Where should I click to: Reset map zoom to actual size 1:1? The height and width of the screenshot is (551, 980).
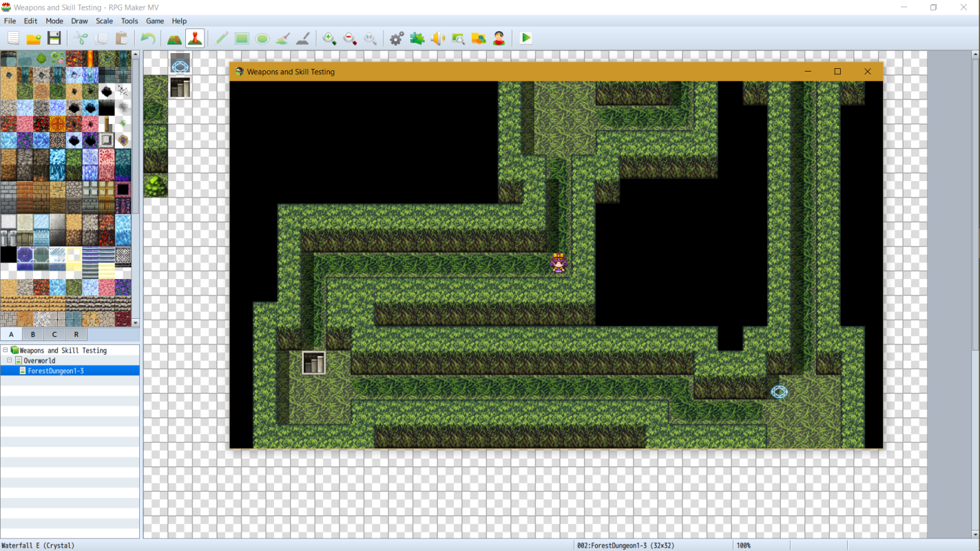pos(371,39)
